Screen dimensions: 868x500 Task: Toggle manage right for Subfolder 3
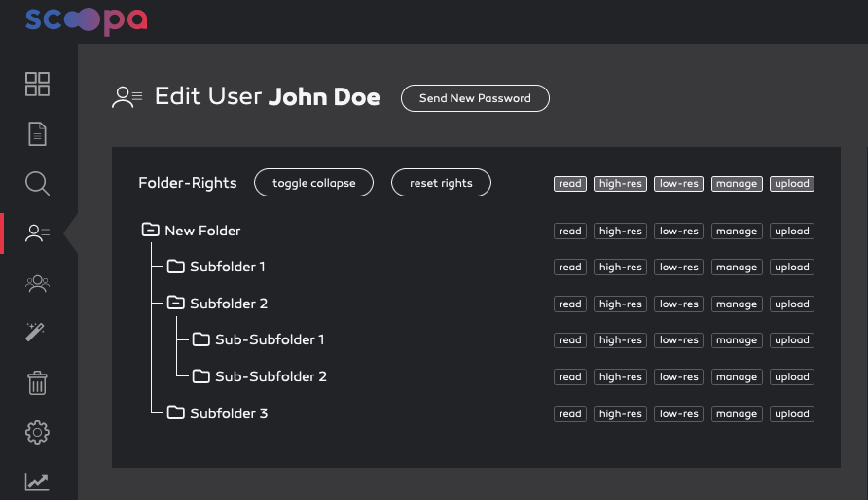[737, 414]
